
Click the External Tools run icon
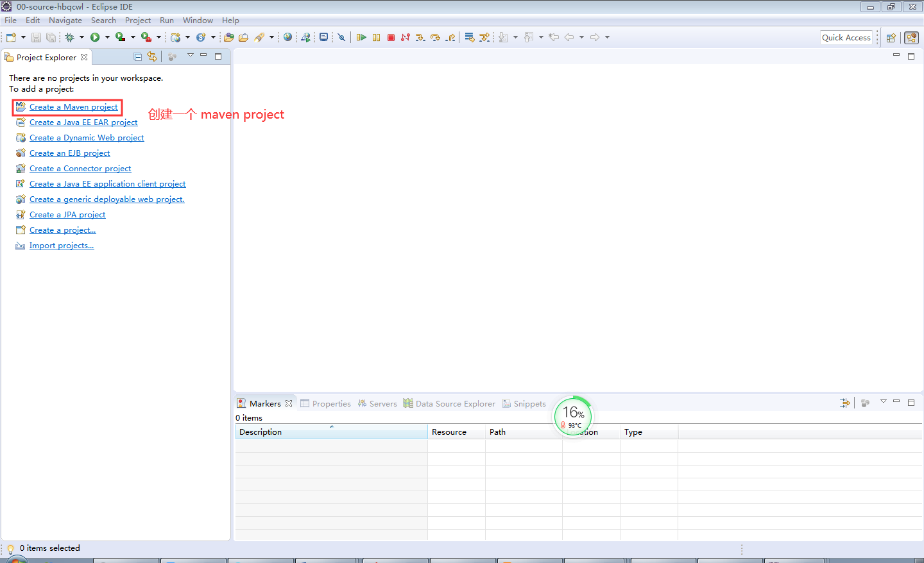pyautogui.click(x=146, y=37)
